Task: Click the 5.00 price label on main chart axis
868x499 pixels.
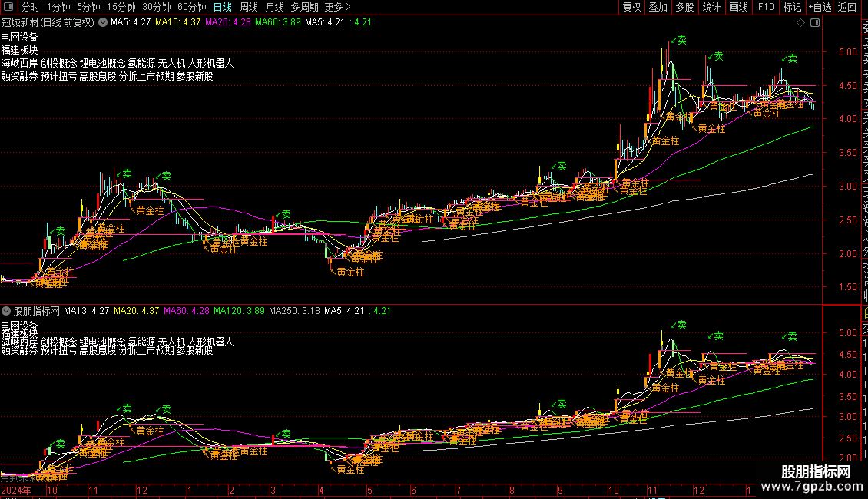Action: click(x=847, y=52)
